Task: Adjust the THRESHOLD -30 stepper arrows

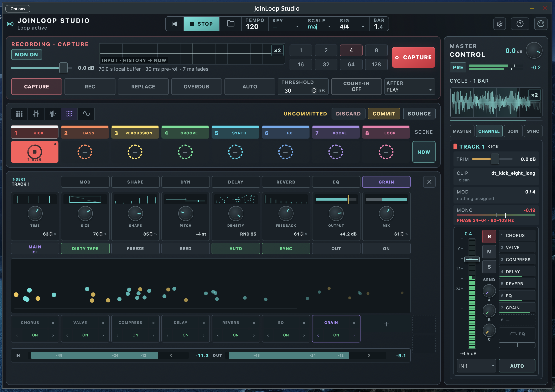Action: pos(314,91)
